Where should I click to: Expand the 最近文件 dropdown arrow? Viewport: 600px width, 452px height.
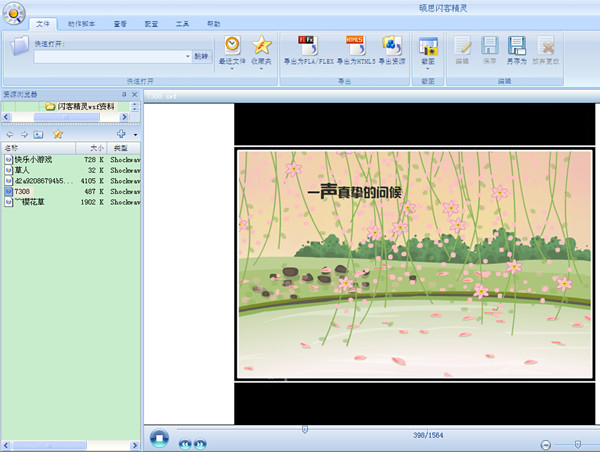coord(232,69)
